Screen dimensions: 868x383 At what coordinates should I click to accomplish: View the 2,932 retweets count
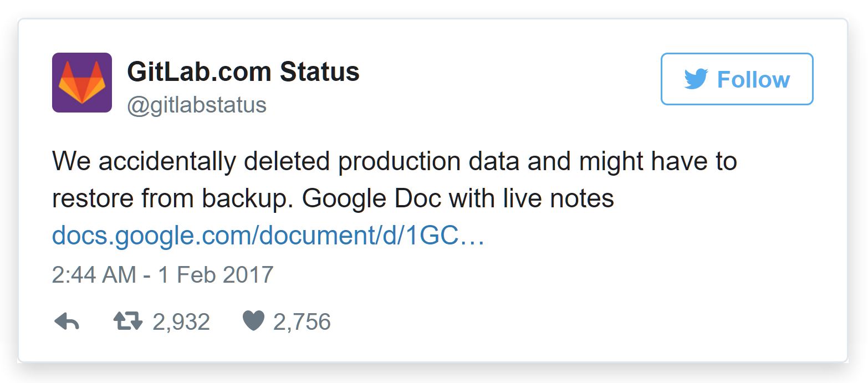click(x=181, y=322)
